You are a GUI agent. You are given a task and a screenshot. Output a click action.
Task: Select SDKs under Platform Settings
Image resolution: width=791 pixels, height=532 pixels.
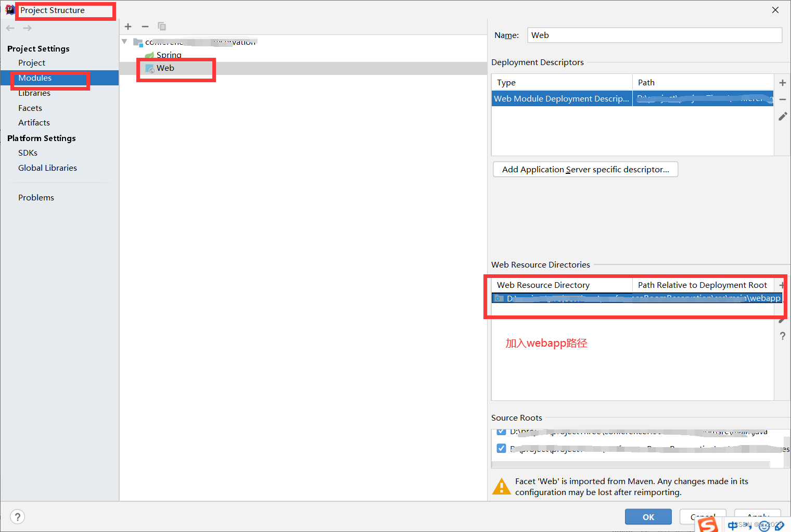pyautogui.click(x=28, y=153)
